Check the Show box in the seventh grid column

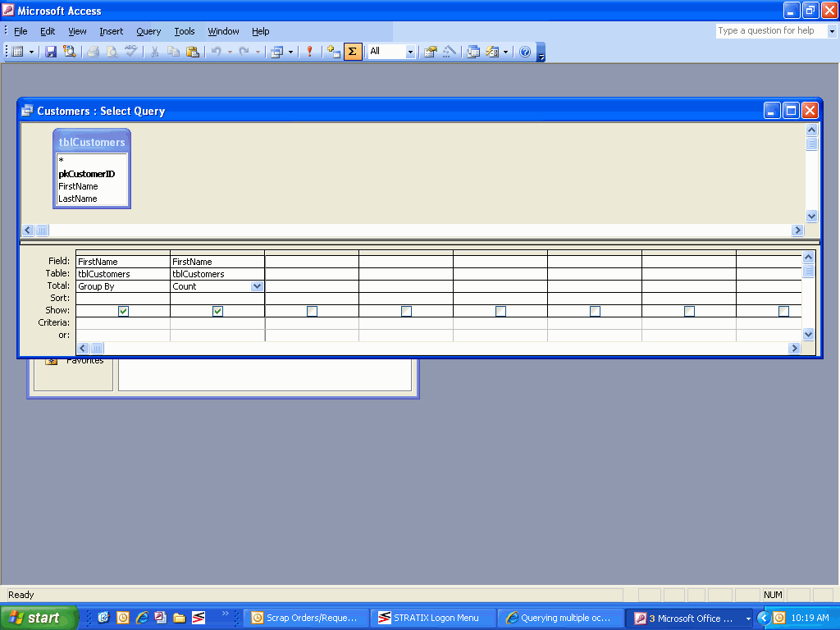(689, 311)
